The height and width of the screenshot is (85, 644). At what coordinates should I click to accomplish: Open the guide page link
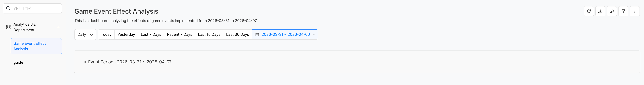(x=18, y=62)
